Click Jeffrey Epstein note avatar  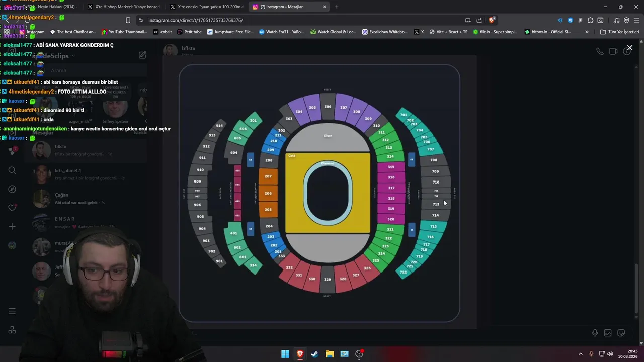pyautogui.click(x=115, y=107)
